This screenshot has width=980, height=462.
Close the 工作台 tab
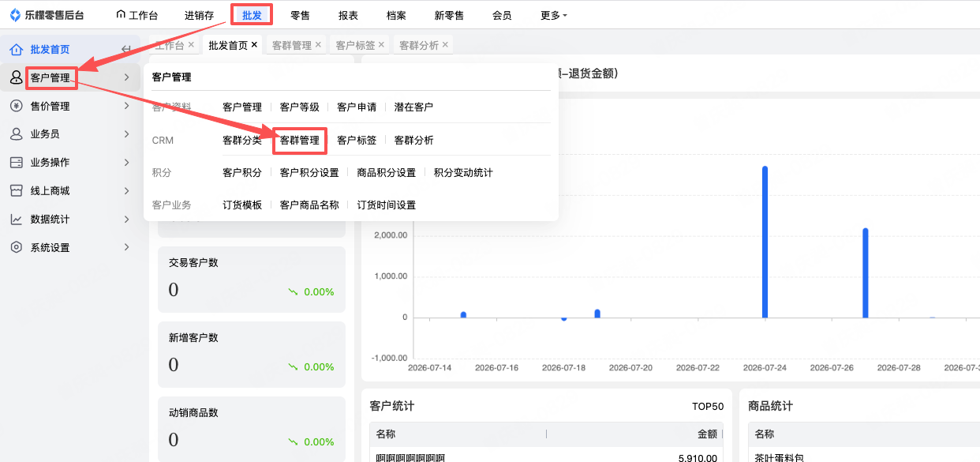191,45
